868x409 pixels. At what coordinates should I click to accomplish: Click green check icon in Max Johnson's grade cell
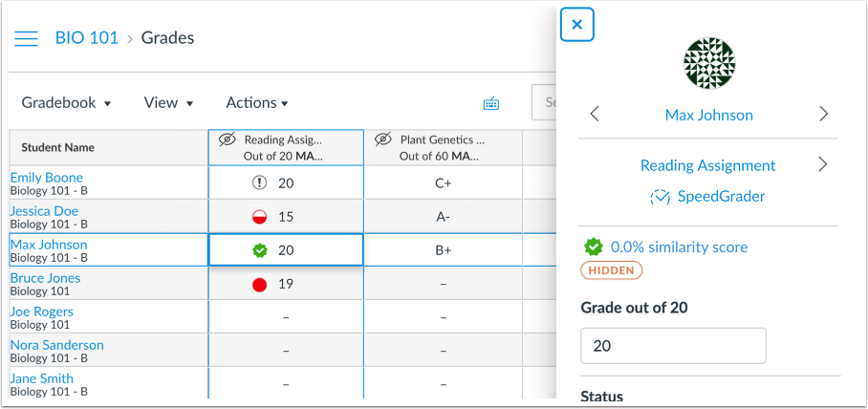[x=259, y=250]
